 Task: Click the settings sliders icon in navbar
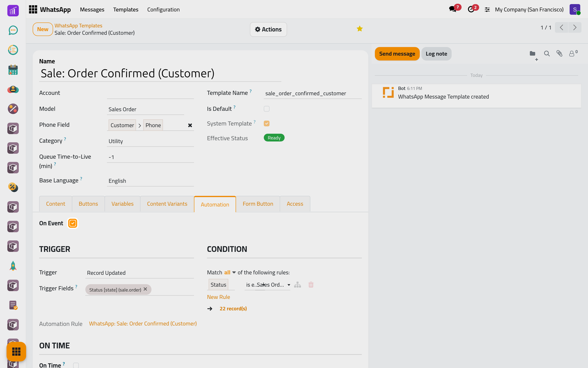tap(487, 10)
